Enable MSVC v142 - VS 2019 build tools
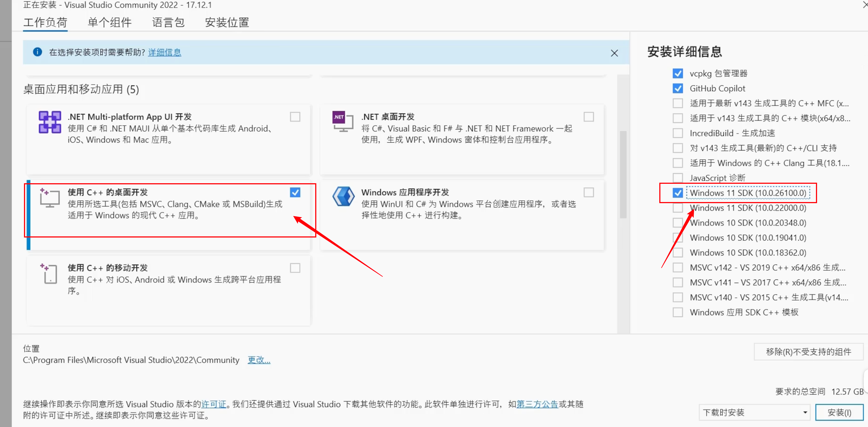Screen dimensions: 868x427 coord(678,267)
